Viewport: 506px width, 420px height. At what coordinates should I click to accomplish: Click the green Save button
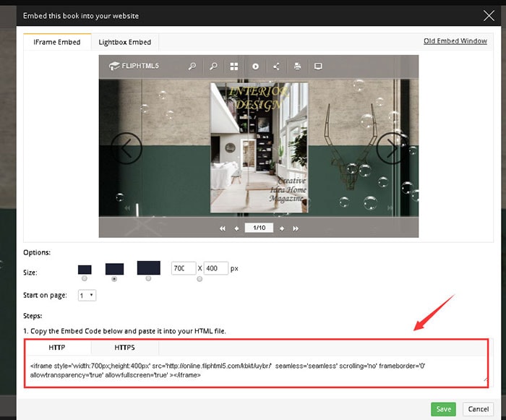click(x=443, y=409)
